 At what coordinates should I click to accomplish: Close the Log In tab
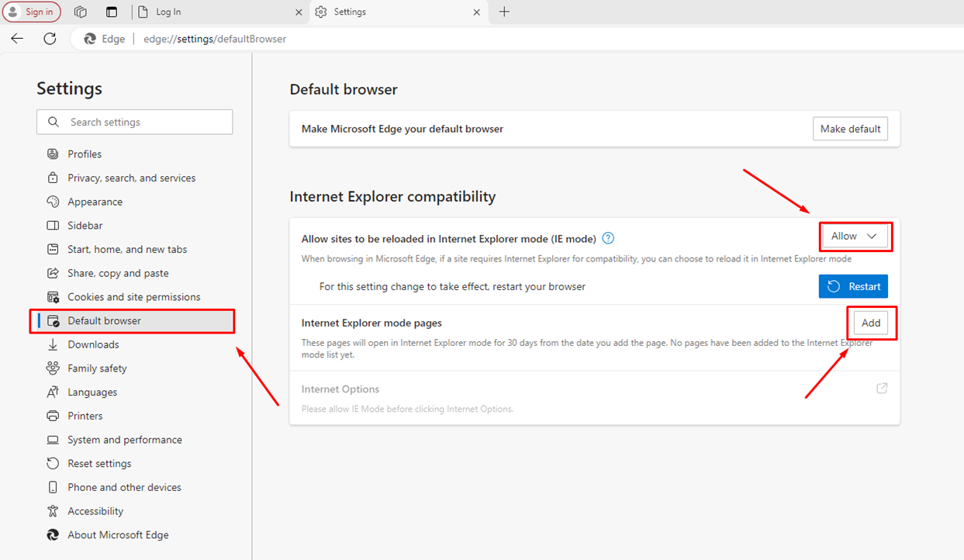coord(299,12)
